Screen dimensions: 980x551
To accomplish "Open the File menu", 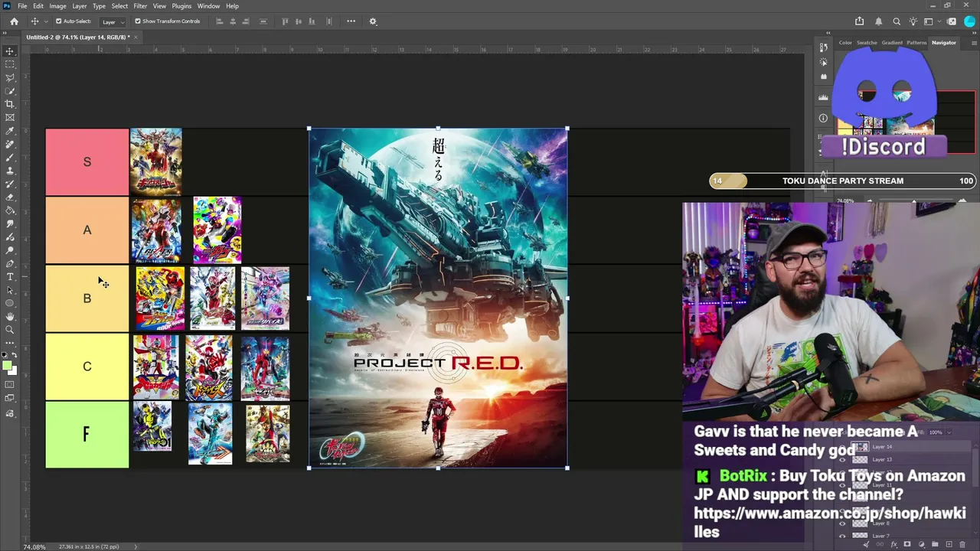I will pyautogui.click(x=22, y=6).
